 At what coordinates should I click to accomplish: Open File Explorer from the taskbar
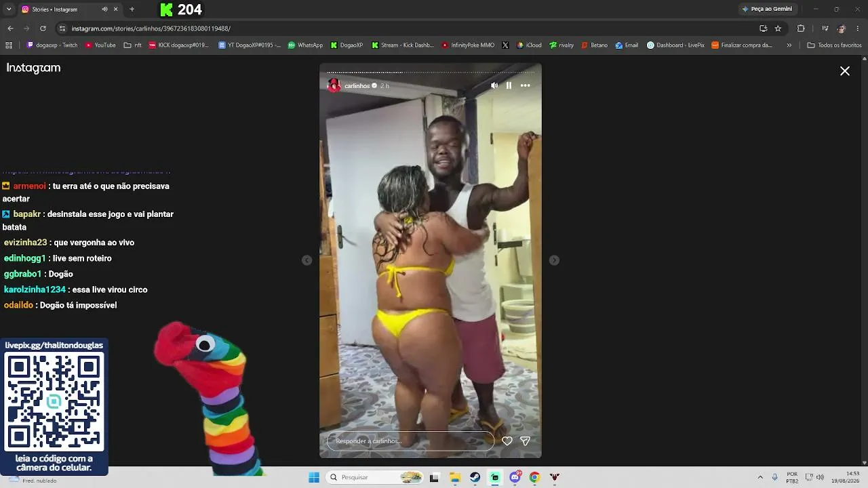click(455, 477)
